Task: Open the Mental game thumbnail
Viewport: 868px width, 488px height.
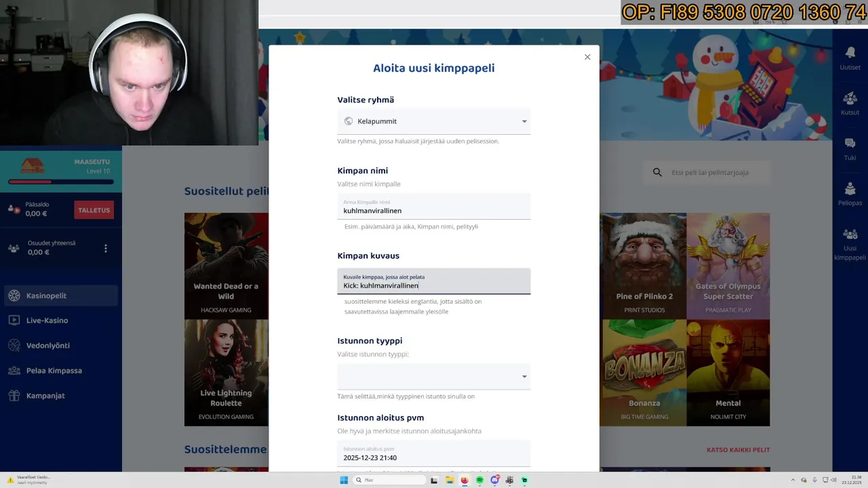Action: point(728,373)
